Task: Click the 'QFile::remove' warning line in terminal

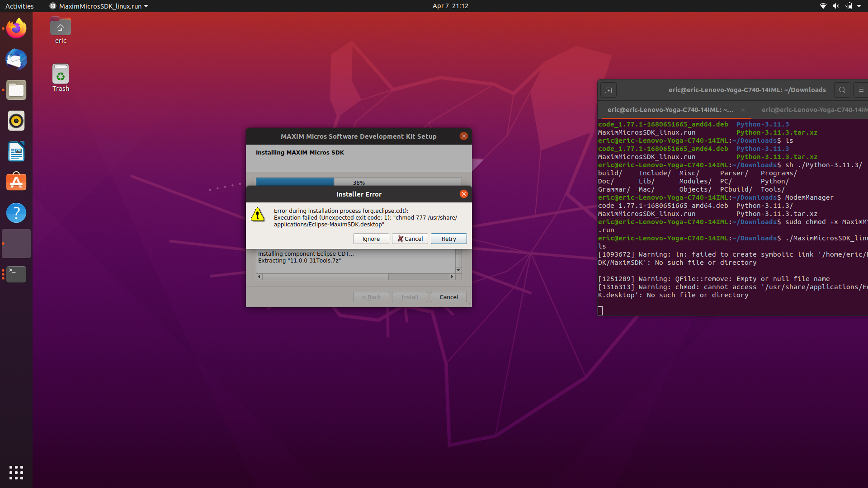Action: (x=714, y=279)
